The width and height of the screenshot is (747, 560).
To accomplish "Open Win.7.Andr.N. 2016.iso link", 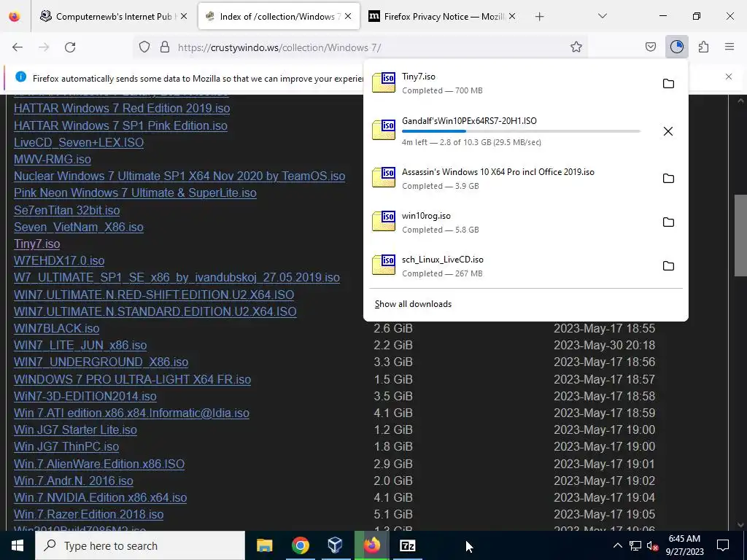I will (x=74, y=481).
